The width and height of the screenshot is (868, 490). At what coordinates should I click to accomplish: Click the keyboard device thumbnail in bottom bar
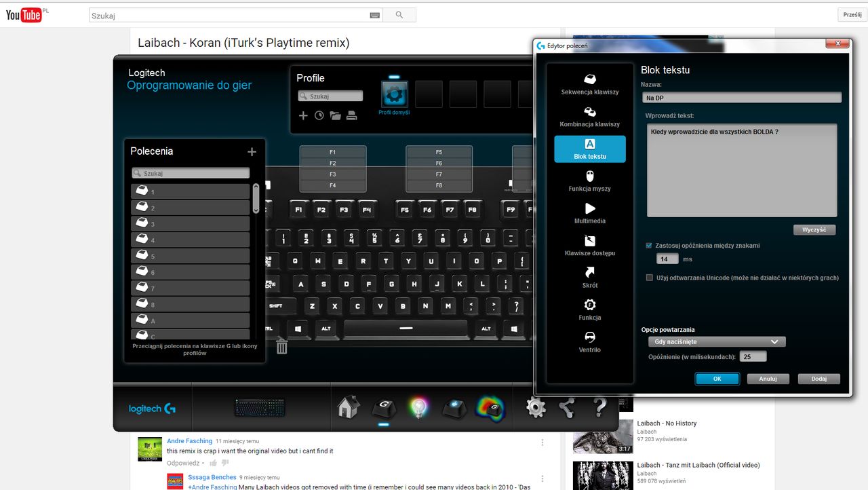pos(260,407)
